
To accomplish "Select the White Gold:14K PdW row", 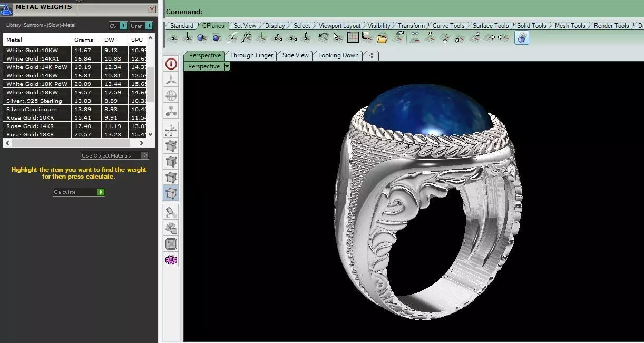I will (x=75, y=67).
